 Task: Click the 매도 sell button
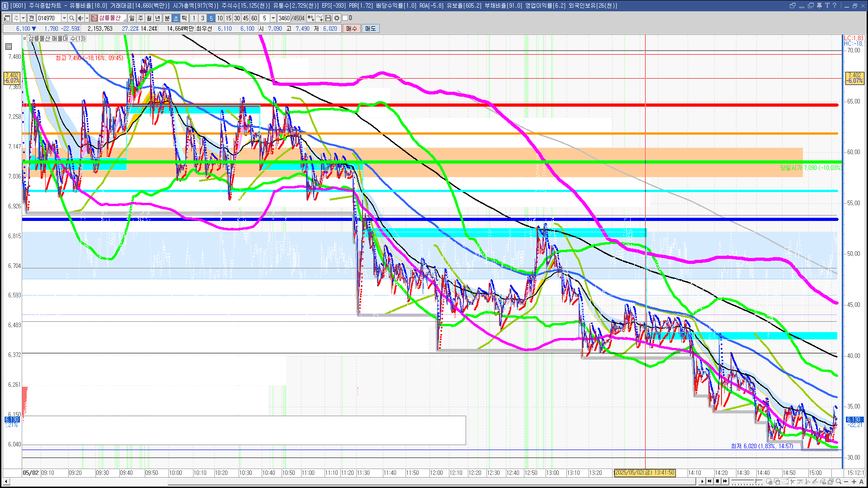[370, 28]
